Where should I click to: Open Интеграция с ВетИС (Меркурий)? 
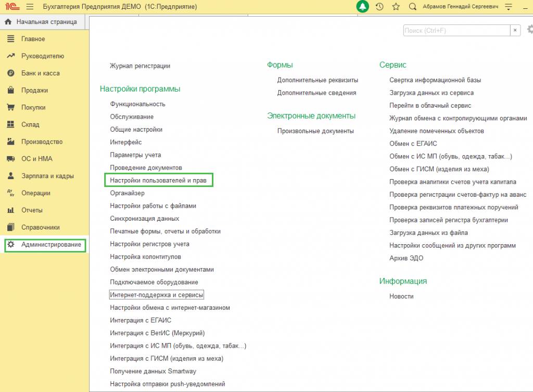157,333
